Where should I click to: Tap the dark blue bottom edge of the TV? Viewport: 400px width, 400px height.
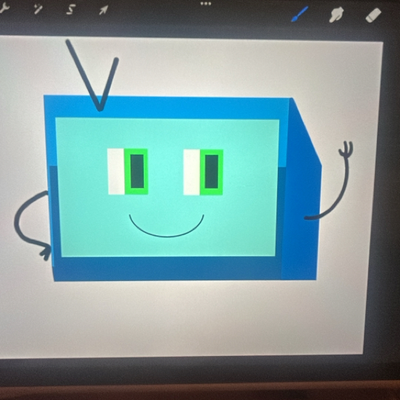pos(168,269)
